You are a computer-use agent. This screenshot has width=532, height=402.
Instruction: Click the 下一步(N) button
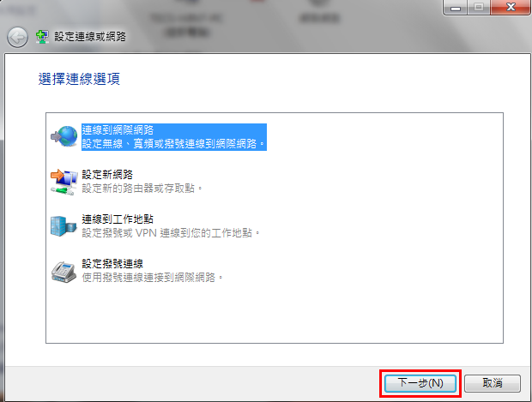(x=420, y=383)
